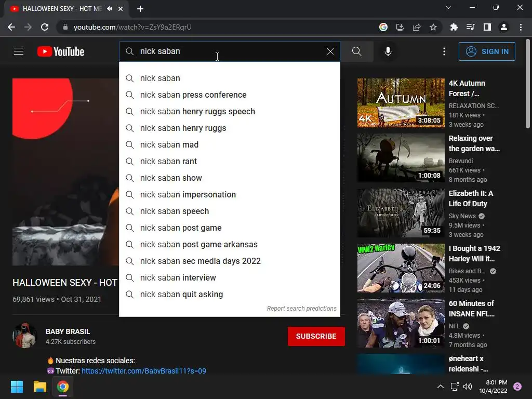
Task: Start voice search with the microphone
Action: pyautogui.click(x=388, y=51)
